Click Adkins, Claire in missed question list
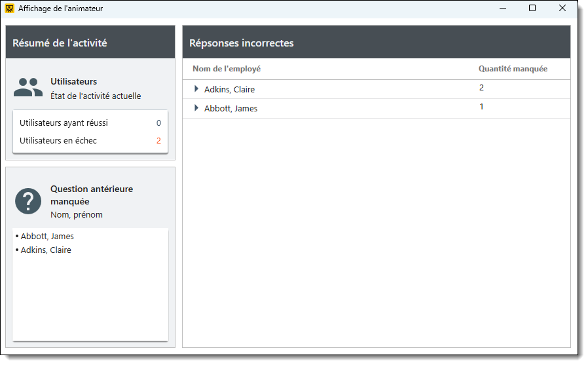The image size is (588, 365). pos(46,250)
